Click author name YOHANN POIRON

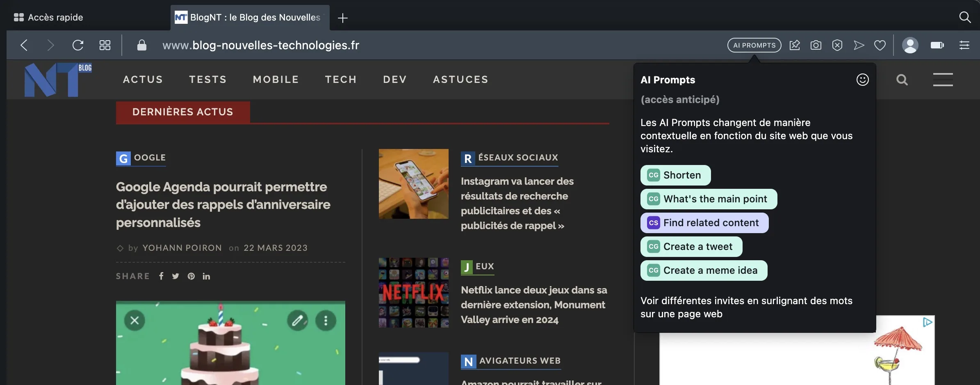point(182,248)
